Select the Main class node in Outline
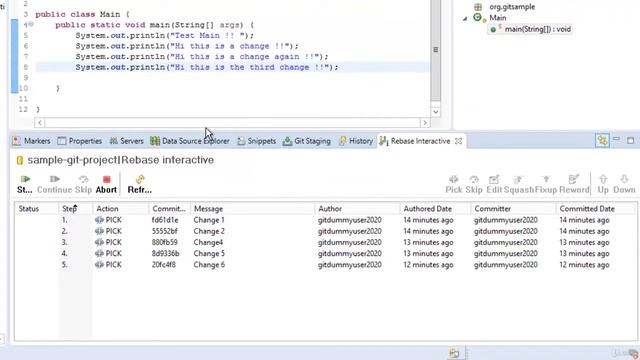Viewport: 640px width, 360px height. pos(490,18)
